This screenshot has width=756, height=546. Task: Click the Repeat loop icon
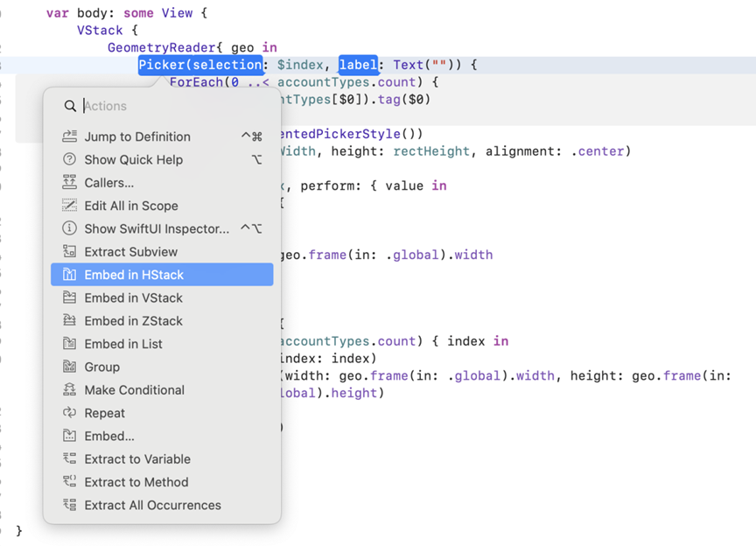point(69,413)
